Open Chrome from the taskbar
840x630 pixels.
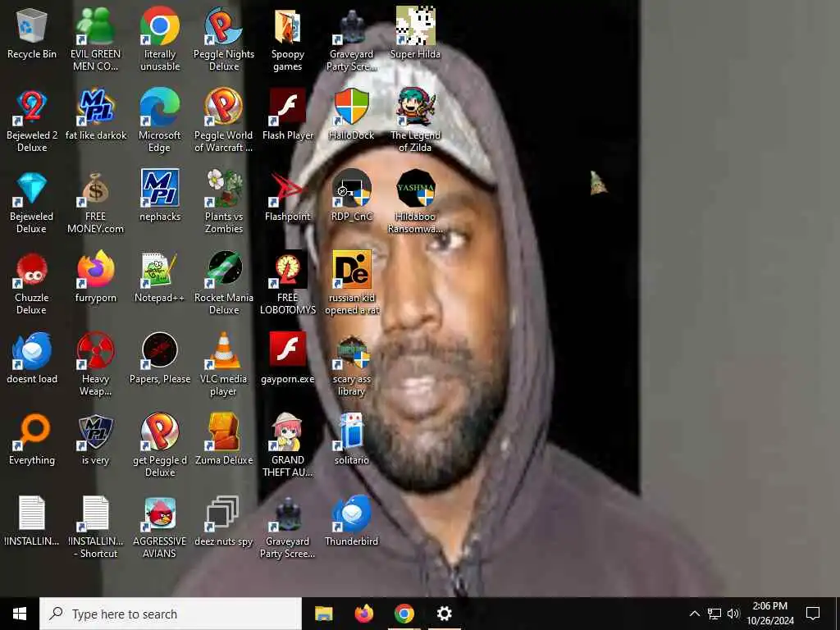(404, 614)
